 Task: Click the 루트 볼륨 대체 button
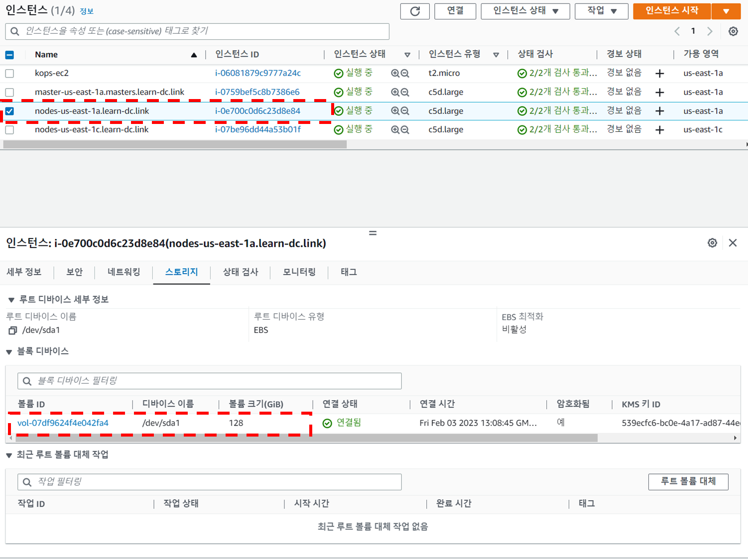click(688, 481)
